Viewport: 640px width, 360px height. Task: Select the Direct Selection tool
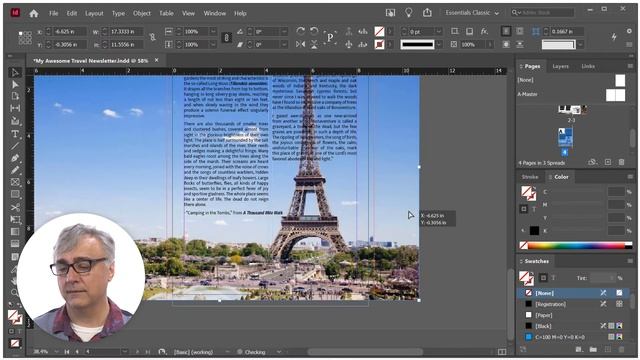[x=15, y=84]
